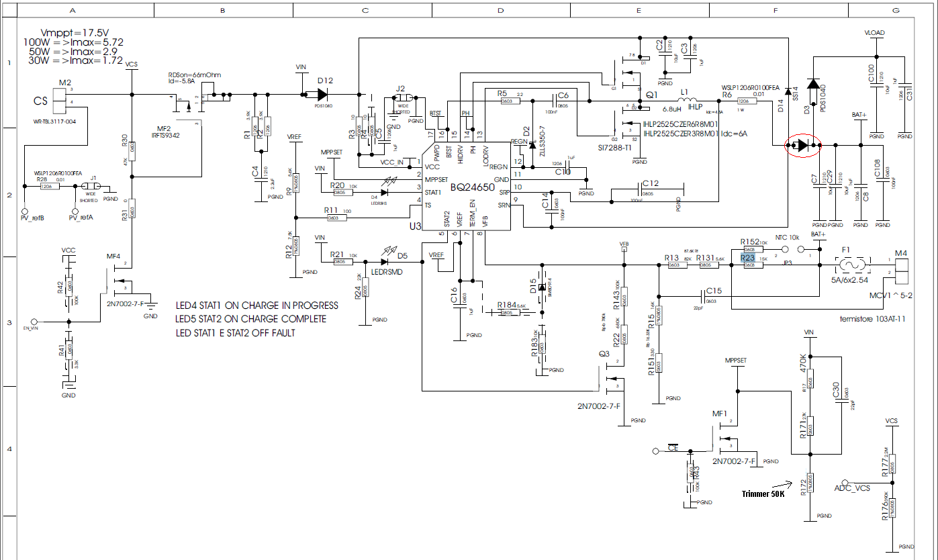Image resolution: width=938 pixels, height=560 pixels.
Task: Select the PV_refA test point label
Action: pos(81,218)
